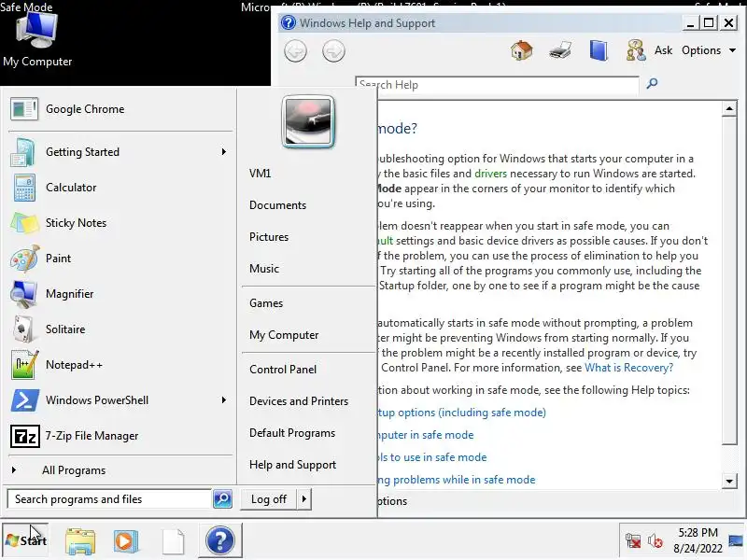Open Magnifier tool
The image size is (747, 560).
pyautogui.click(x=120, y=294)
